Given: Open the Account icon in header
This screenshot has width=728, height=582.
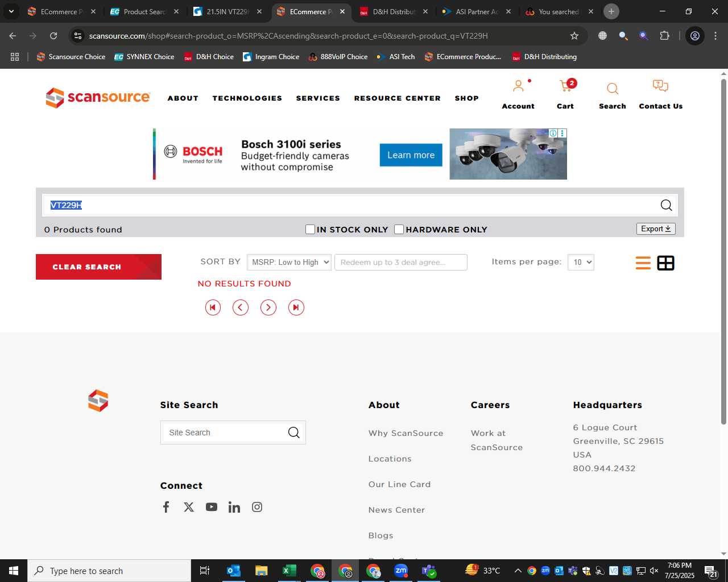Looking at the screenshot, I should (518, 86).
